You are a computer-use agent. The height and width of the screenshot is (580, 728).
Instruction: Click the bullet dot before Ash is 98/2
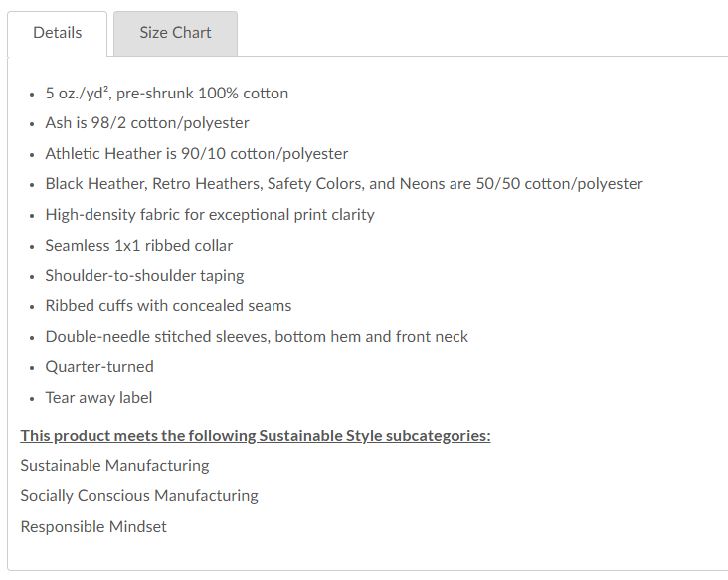pyautogui.click(x=31, y=124)
